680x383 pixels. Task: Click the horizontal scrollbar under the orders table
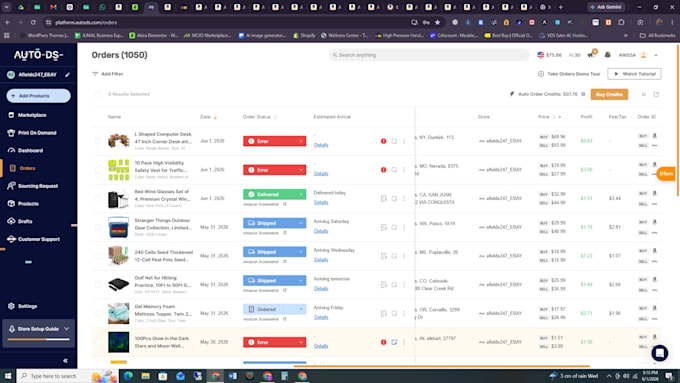[441, 366]
